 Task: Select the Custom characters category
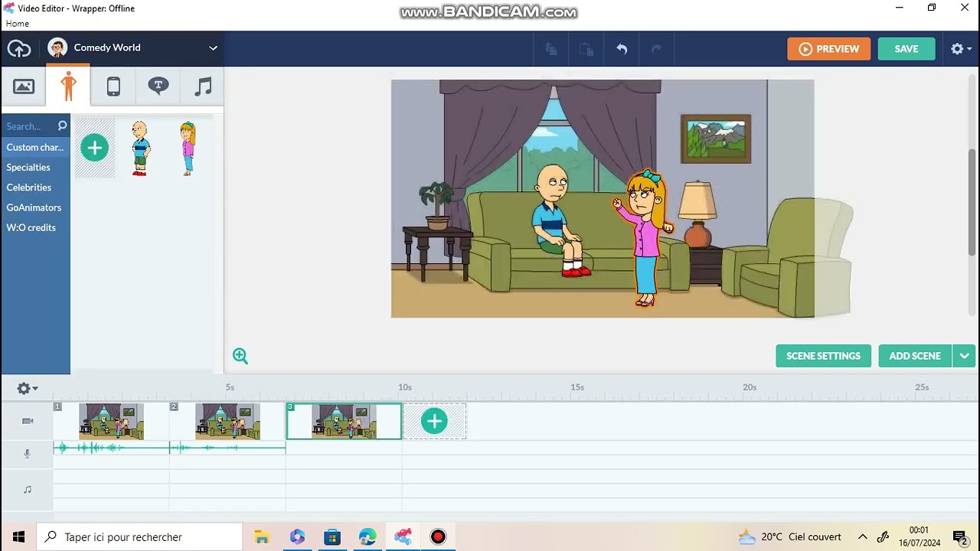coord(35,147)
